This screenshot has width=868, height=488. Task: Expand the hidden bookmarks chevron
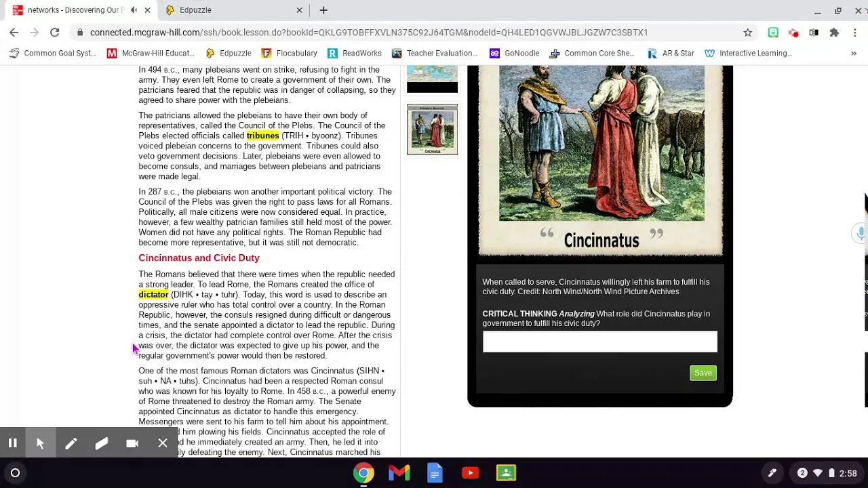(x=853, y=53)
